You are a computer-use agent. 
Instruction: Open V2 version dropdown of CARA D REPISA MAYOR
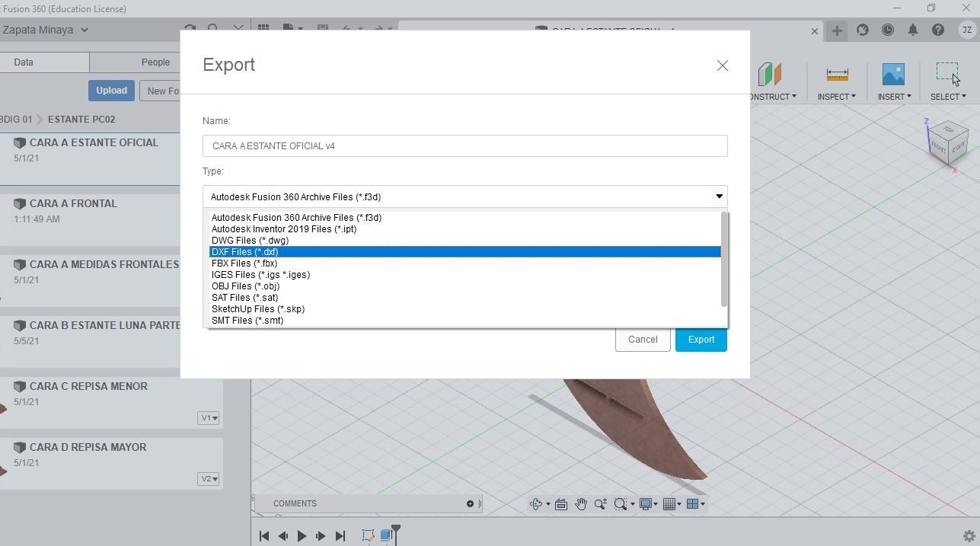(x=208, y=479)
